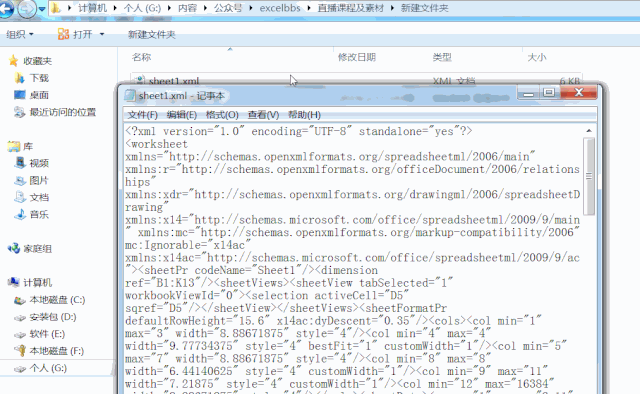This screenshot has height=394, width=640.
Task: Select 直播课程及素材 in the address breadcrumb
Action: coord(351,8)
